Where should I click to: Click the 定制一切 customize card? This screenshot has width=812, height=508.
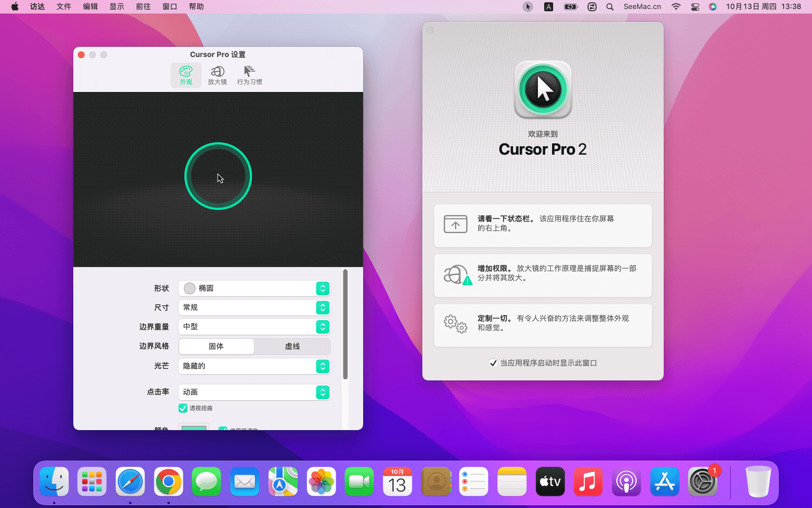(x=542, y=325)
